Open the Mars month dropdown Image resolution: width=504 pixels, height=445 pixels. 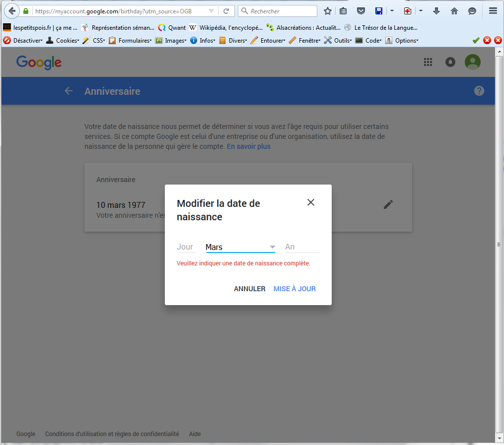[x=240, y=247]
